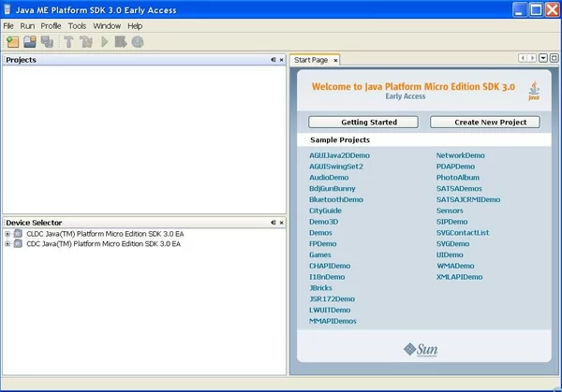This screenshot has width=562, height=392.
Task: Open the NetworkDemo sample project
Action: (460, 155)
